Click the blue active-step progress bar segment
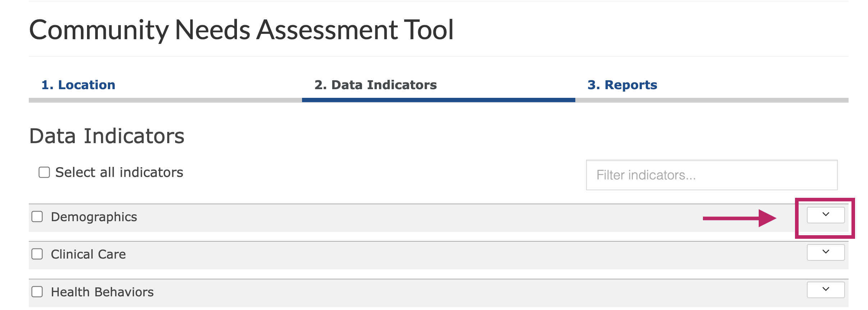Viewport: 868px width, 310px height. coord(438,100)
